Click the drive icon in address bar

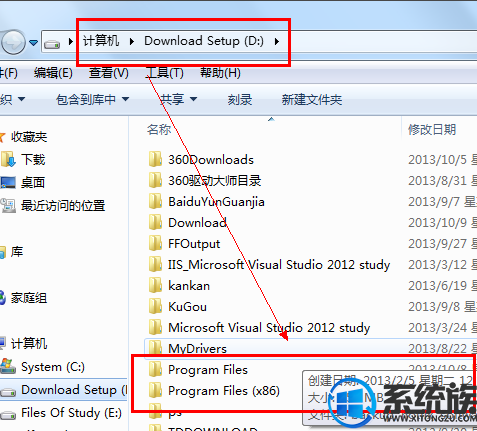(x=52, y=43)
